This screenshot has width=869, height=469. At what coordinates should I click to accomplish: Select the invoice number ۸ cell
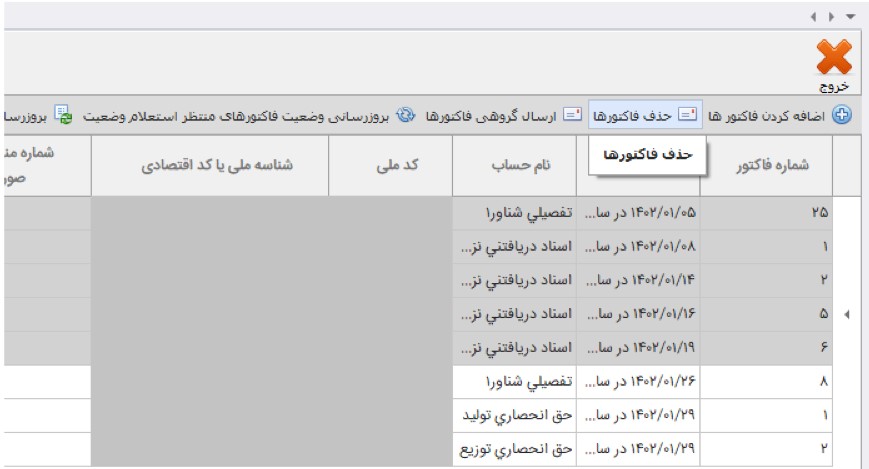[x=766, y=380]
